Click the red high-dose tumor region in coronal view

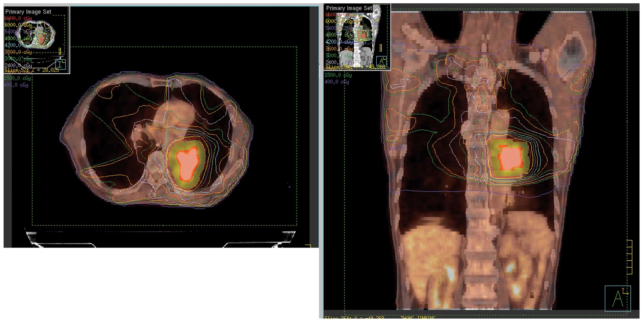tap(510, 158)
